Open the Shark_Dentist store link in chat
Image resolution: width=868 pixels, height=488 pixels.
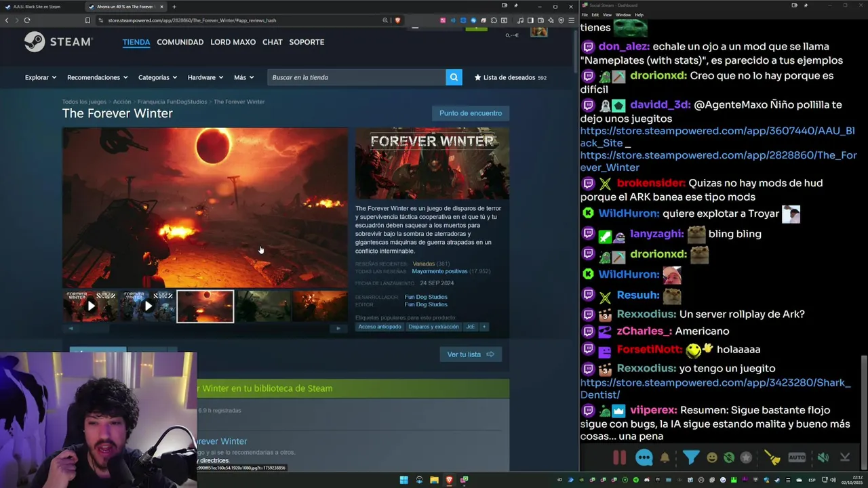point(715,388)
